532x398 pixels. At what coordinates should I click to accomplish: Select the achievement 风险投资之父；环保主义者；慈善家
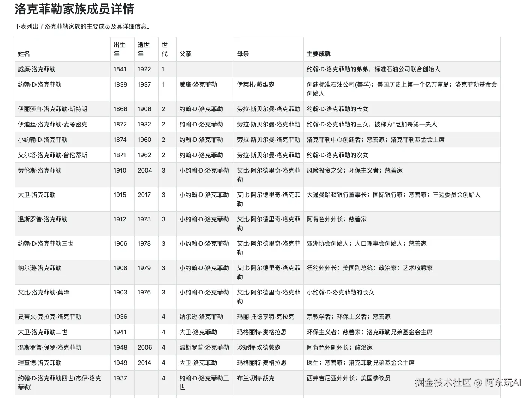coord(354,170)
